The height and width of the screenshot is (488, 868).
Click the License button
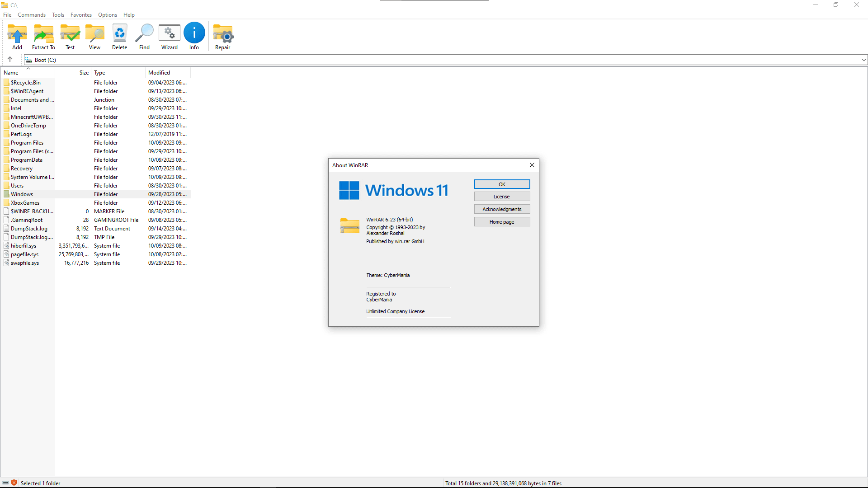[502, 197]
